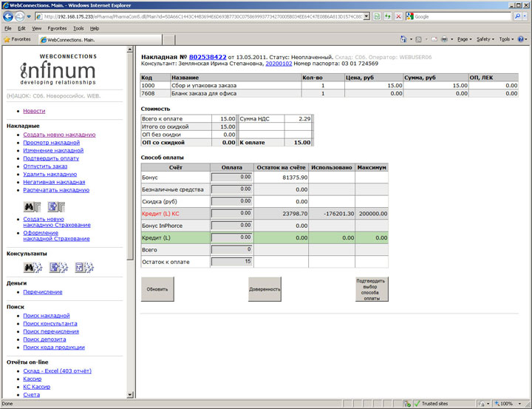Open the Page dropdown menu
The width and height of the screenshot is (532, 409).
[x=464, y=39]
